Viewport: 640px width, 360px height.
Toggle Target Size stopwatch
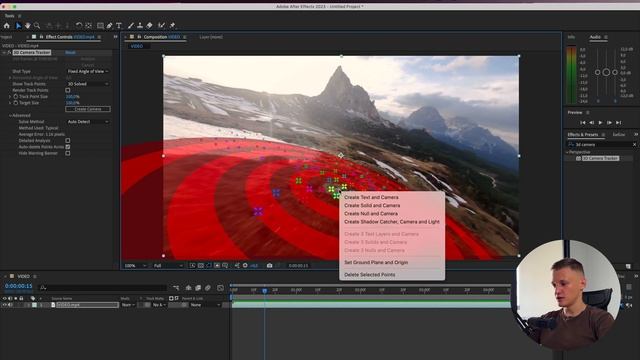click(16, 103)
